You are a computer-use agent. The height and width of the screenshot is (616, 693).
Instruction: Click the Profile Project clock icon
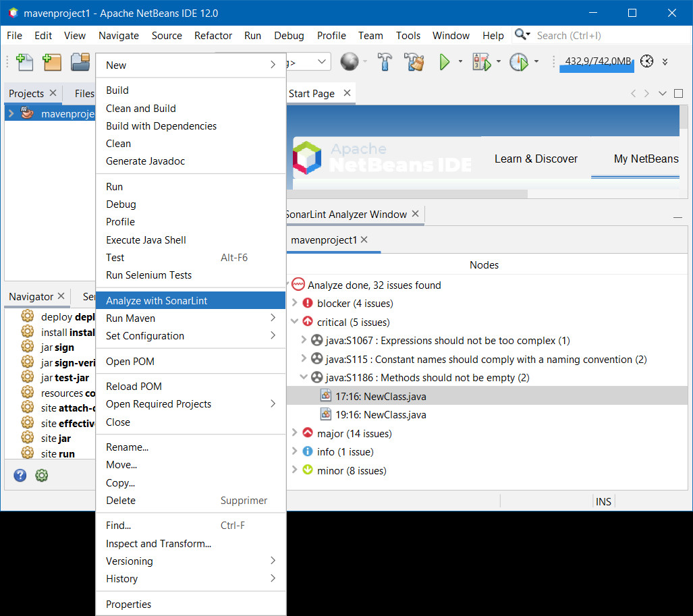[519, 61]
